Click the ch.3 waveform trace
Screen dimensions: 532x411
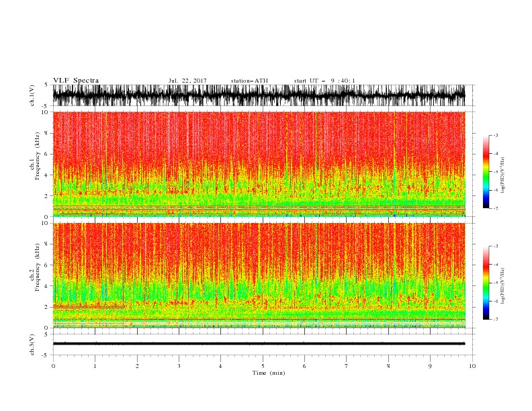click(x=259, y=344)
